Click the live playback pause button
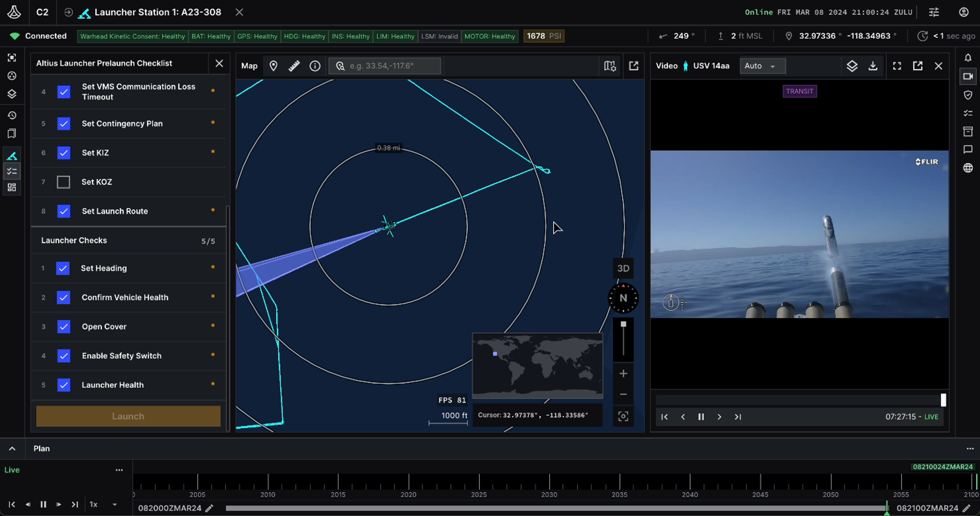This screenshot has width=980, height=516. click(x=701, y=416)
